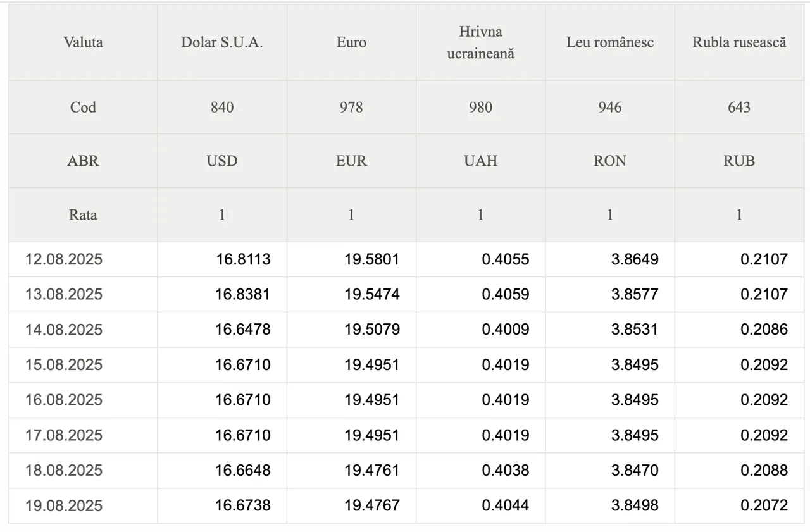Click the Hrivna ucraineană header cell
The image size is (810, 532).
click(480, 42)
